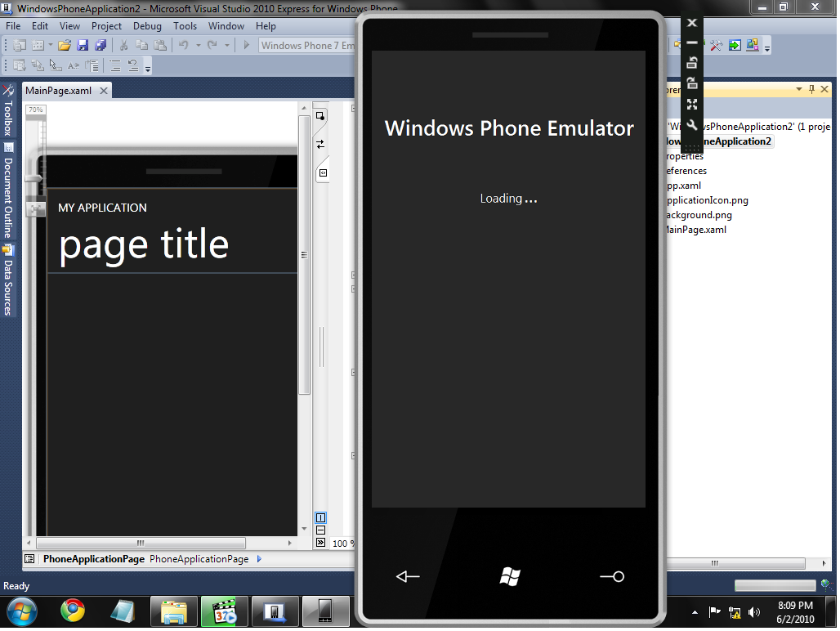Open emulator additional tools with the wrench icon
840x631 pixels.
(x=692, y=125)
